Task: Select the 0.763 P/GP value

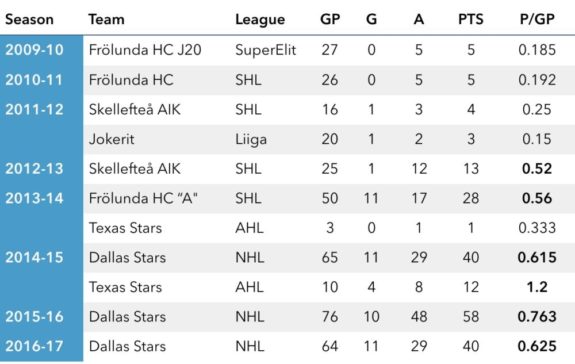Action: tap(537, 316)
